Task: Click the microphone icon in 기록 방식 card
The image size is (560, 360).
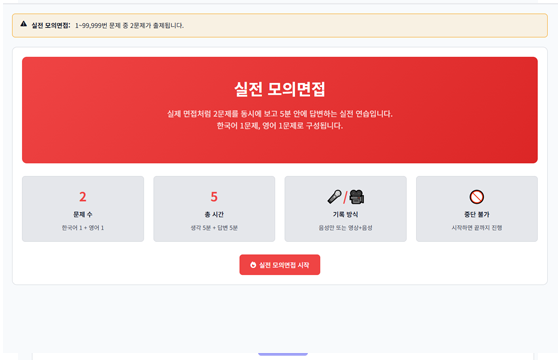Action: tap(335, 197)
